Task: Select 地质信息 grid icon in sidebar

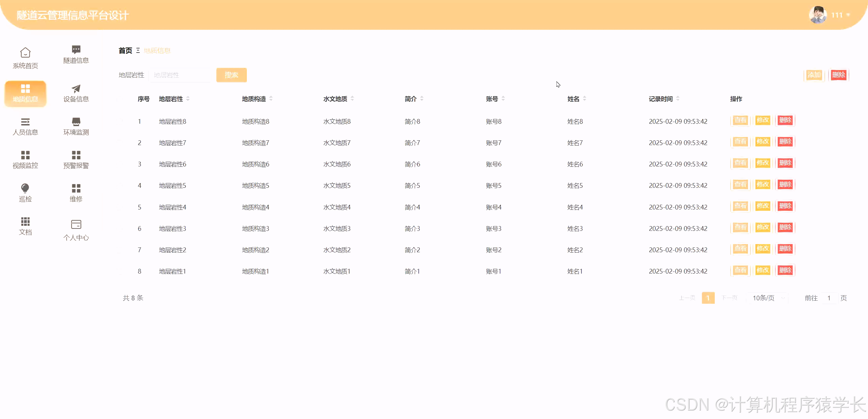Action: point(25,89)
